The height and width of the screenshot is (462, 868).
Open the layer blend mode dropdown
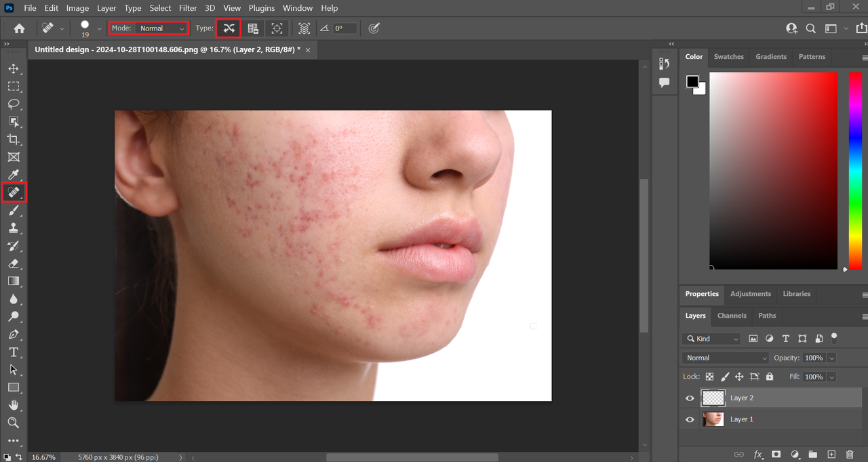(725, 358)
